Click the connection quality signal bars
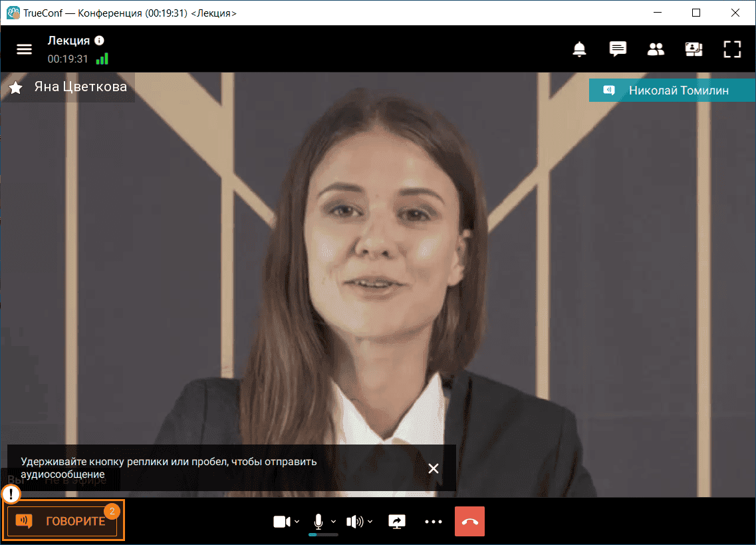The width and height of the screenshot is (756, 545). pyautogui.click(x=102, y=59)
